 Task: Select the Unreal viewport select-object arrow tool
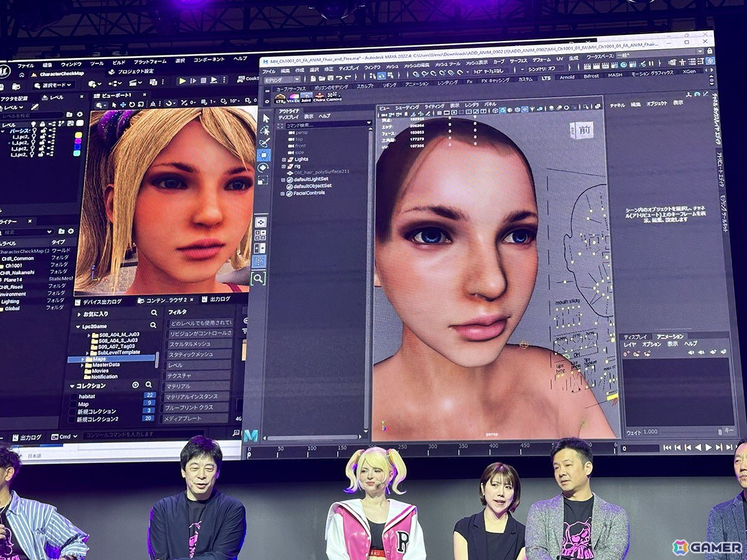point(114,104)
